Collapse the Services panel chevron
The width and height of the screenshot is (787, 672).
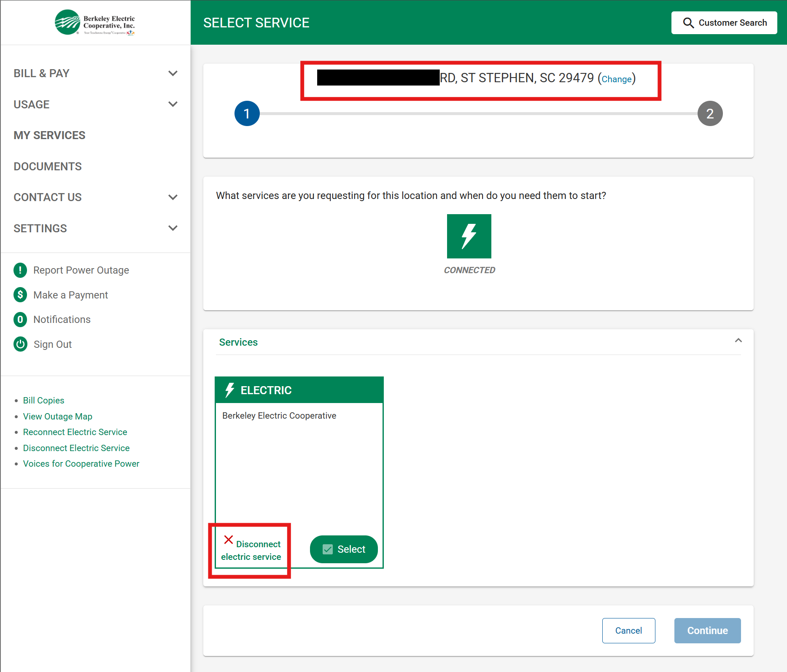(x=738, y=341)
